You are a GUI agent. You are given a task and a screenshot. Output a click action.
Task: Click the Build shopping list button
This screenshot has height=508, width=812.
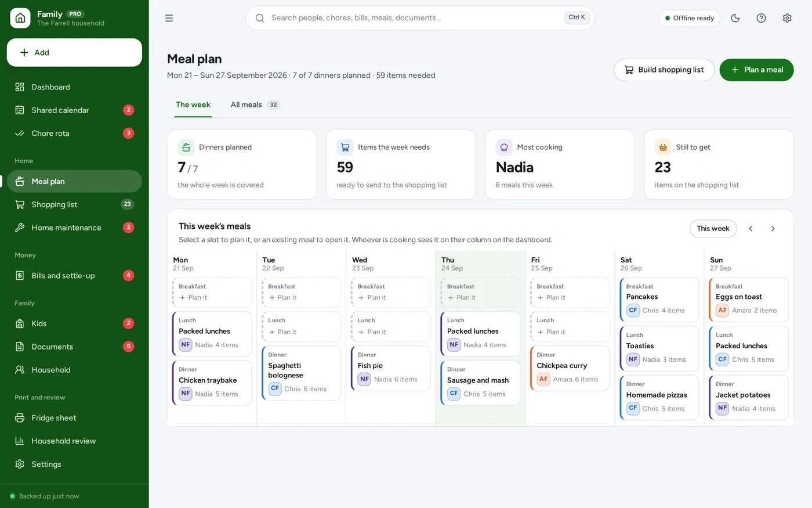[664, 70]
